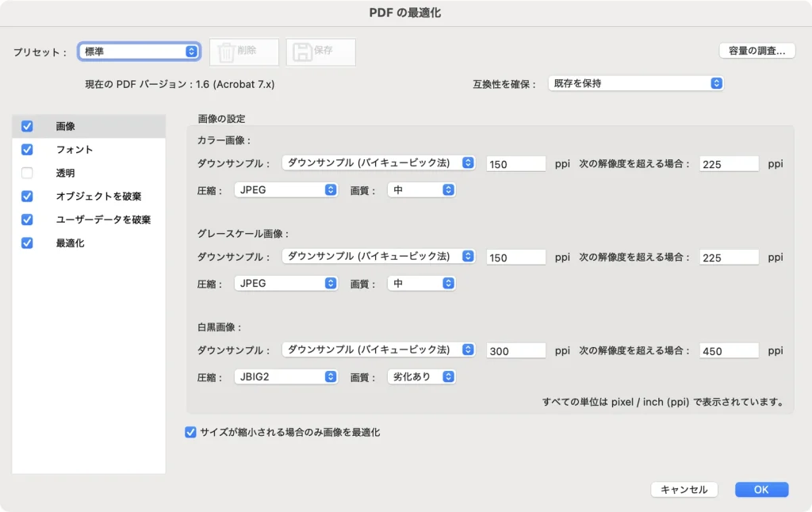Click the text 現在の PDF バージョン : 1.6 (Acrobat 7.x)
812x512 pixels.
(x=180, y=84)
